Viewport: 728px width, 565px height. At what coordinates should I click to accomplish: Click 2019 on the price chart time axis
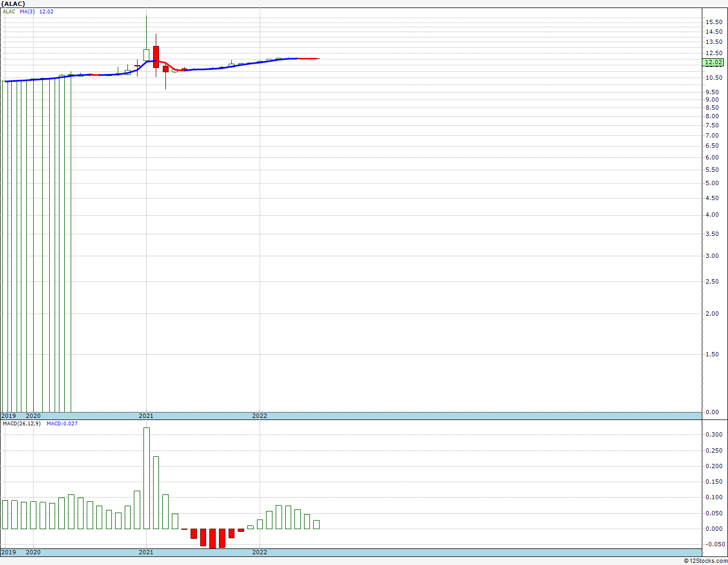coord(9,416)
